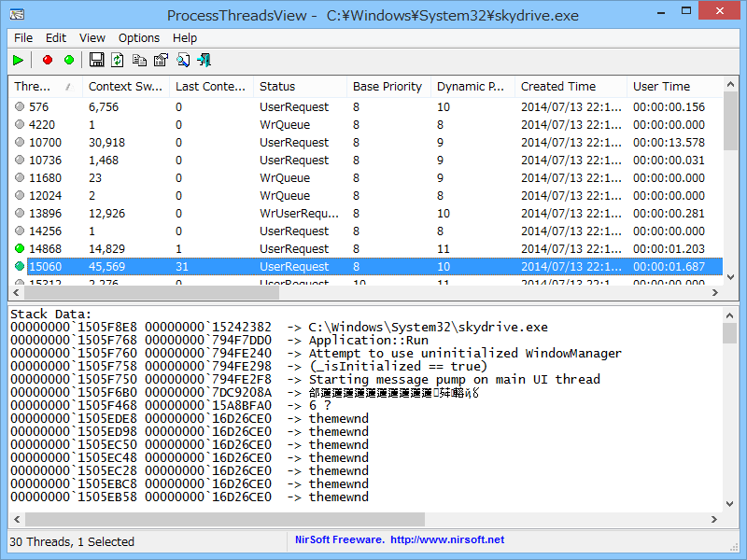
Task: Select the green status bullet of thread 14868
Action: coord(20,248)
